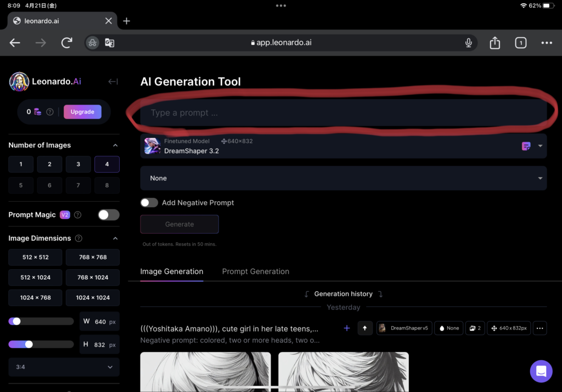This screenshot has width=562, height=392.
Task: Click the translate page icon
Action: pyautogui.click(x=109, y=43)
